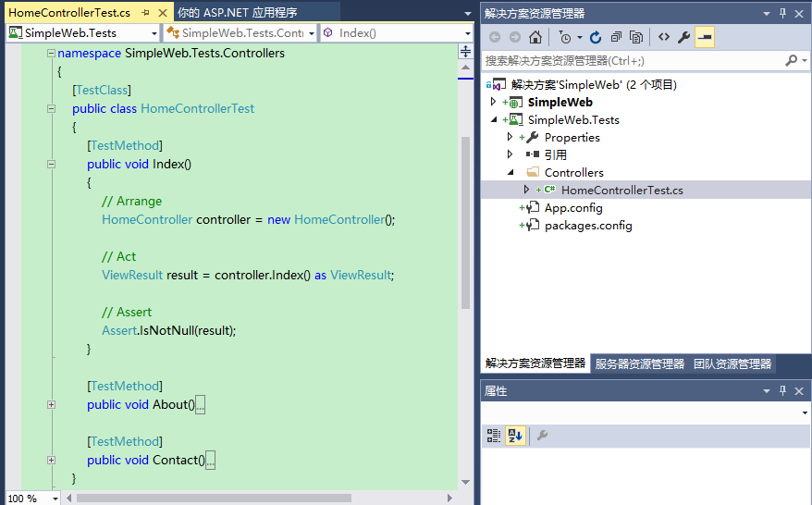The width and height of the screenshot is (812, 505).
Task: Toggle alphabetical sort in the Properties panel
Action: [x=515, y=436]
